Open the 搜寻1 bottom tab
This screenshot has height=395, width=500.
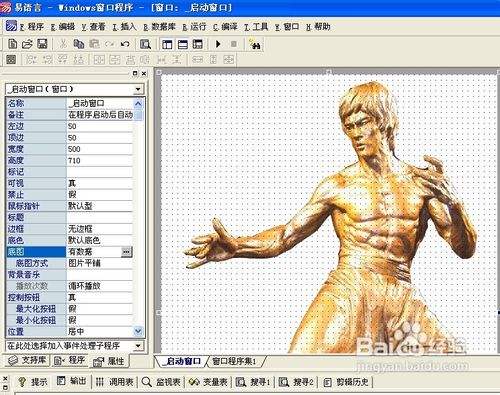pyautogui.click(x=253, y=382)
